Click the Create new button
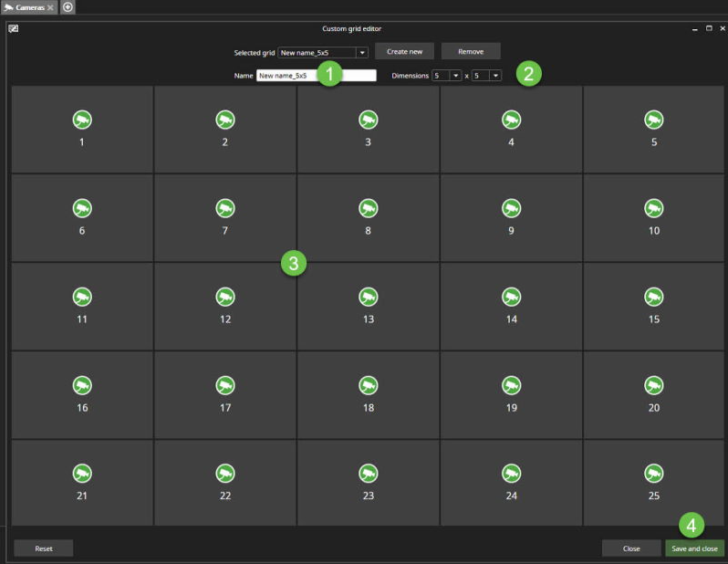728x564 pixels. (404, 52)
